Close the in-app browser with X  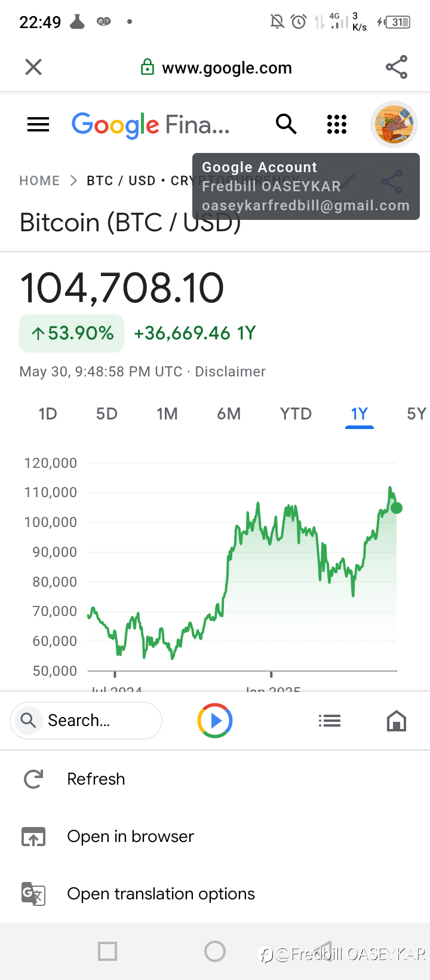click(33, 67)
